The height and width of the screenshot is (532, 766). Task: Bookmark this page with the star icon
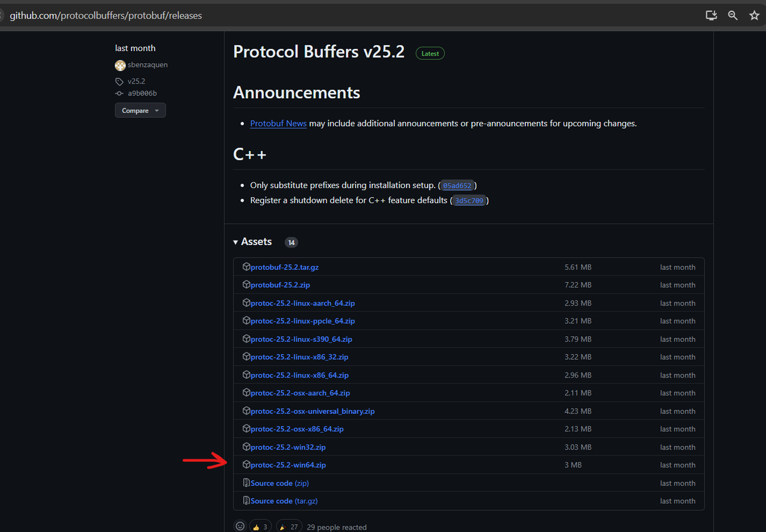pyautogui.click(x=754, y=15)
